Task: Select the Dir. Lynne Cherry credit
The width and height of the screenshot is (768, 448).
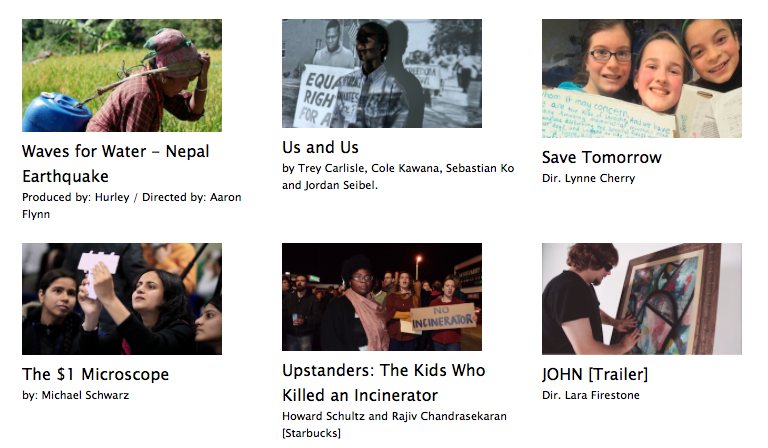Action: point(588,178)
